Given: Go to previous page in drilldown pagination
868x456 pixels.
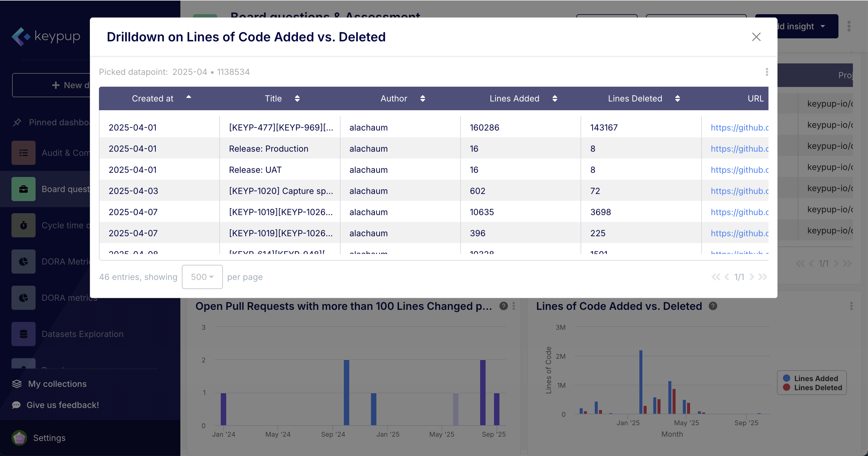Looking at the screenshot, I should coord(727,277).
